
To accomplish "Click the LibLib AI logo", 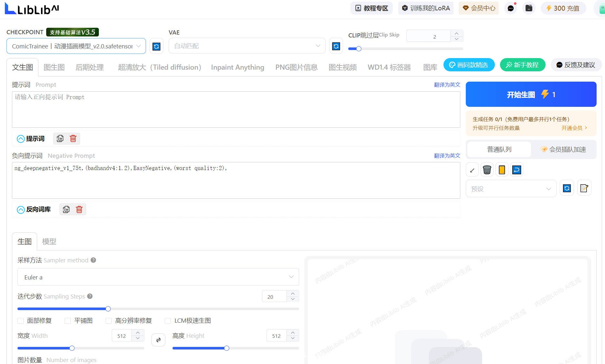I will tap(32, 9).
